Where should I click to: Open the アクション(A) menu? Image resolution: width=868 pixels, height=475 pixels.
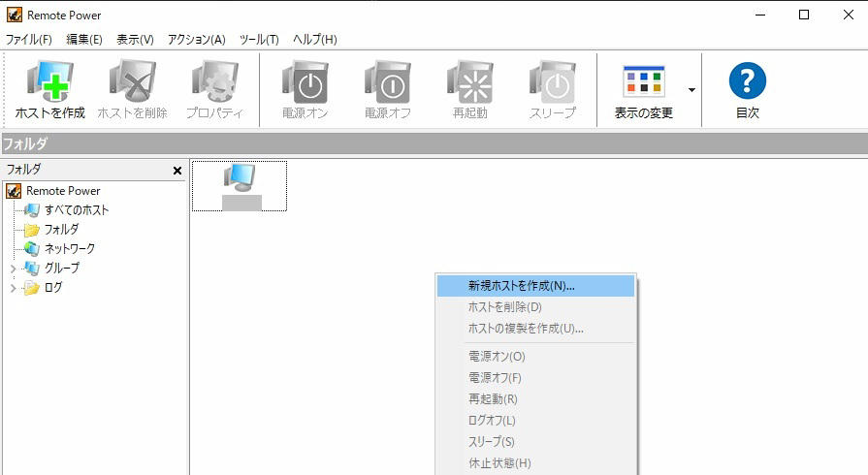[197, 40]
